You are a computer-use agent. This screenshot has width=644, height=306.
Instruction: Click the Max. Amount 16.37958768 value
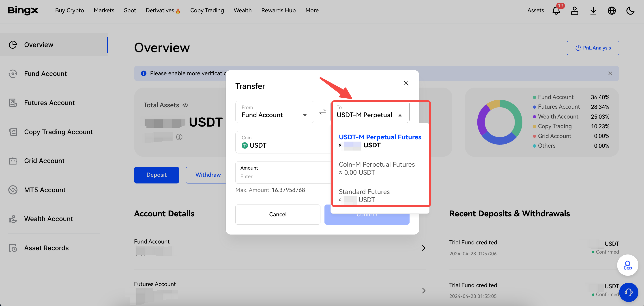pyautogui.click(x=288, y=190)
